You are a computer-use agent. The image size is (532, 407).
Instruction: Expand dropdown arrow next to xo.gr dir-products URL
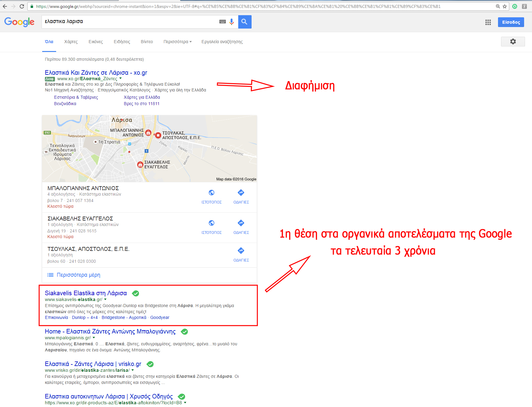click(185, 403)
